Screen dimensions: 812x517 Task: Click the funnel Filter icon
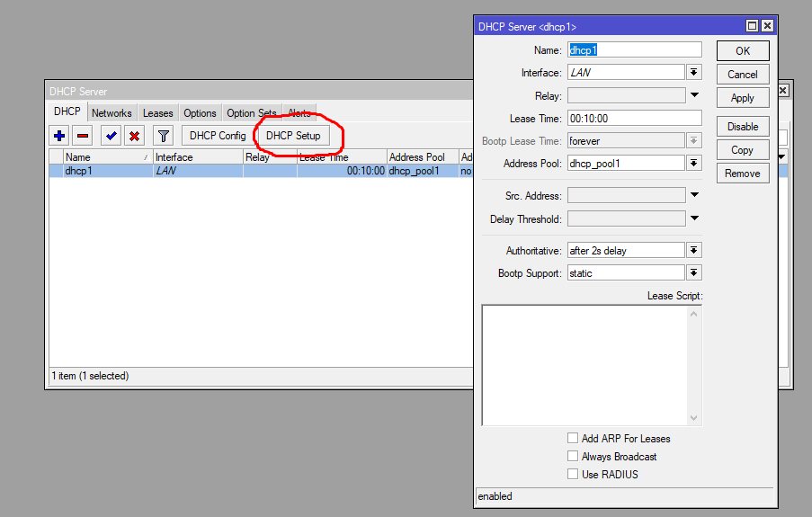[x=163, y=136]
